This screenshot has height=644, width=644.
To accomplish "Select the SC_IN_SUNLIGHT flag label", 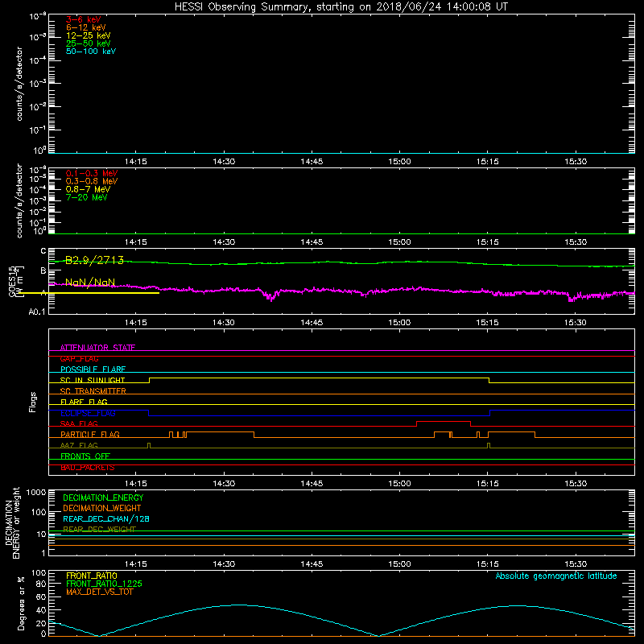I will [x=93, y=380].
